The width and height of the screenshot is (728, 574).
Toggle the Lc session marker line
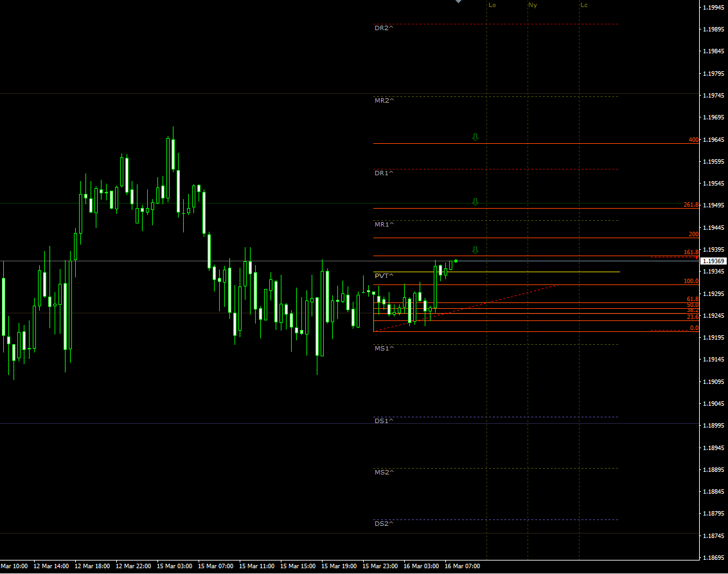[x=582, y=5]
